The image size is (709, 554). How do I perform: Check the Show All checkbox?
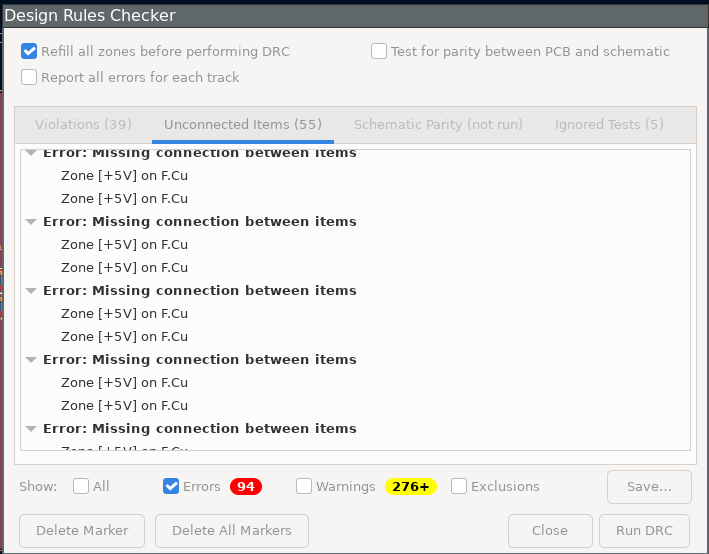pos(81,487)
